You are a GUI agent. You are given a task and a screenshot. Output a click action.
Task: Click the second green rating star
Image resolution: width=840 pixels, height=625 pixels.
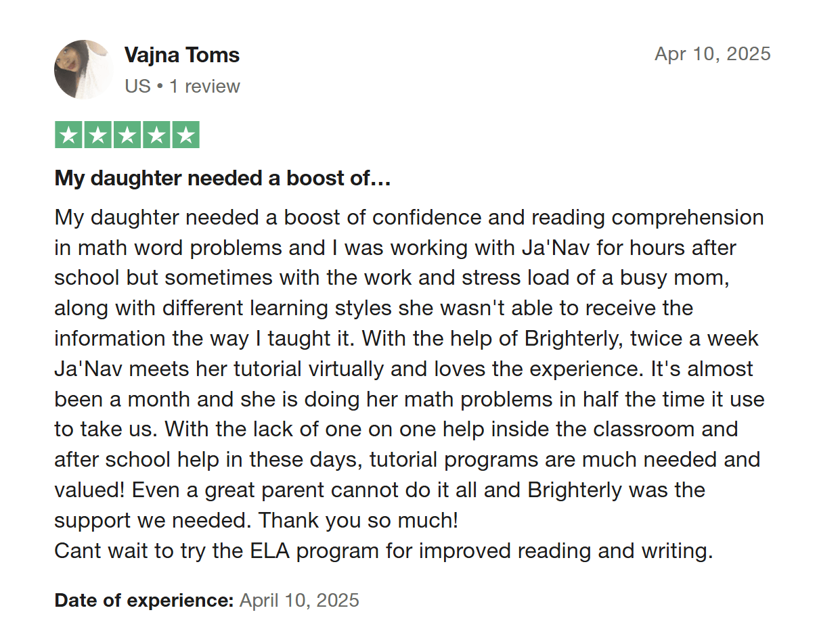pyautogui.click(x=97, y=135)
